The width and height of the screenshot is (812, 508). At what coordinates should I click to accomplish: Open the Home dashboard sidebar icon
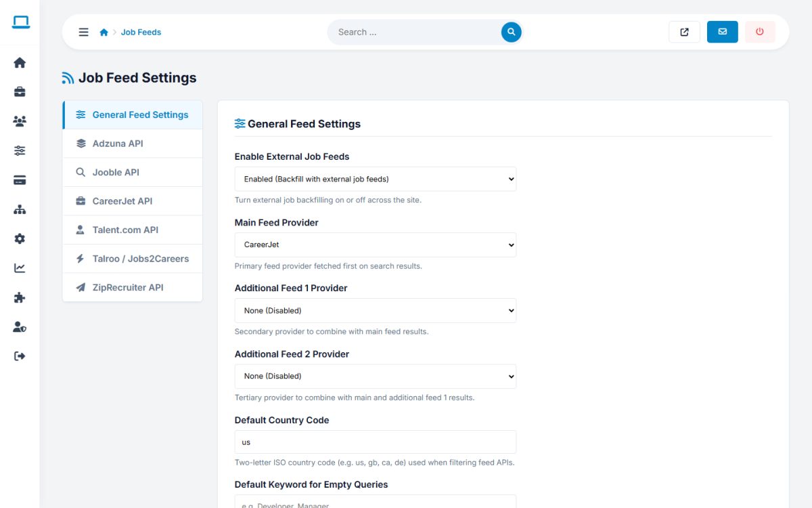tap(20, 62)
